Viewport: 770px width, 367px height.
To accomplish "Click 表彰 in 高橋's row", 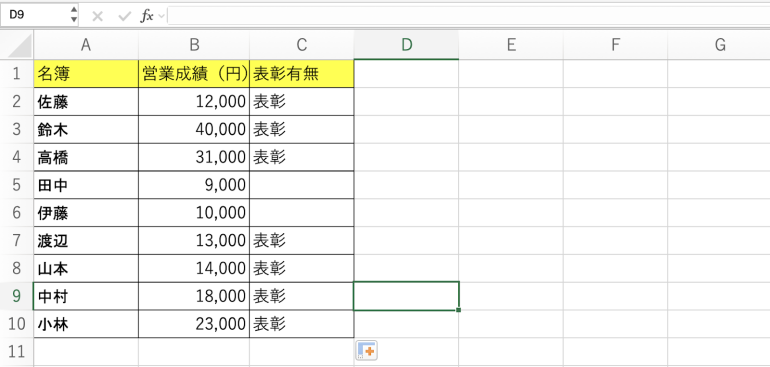I will pyautogui.click(x=302, y=157).
